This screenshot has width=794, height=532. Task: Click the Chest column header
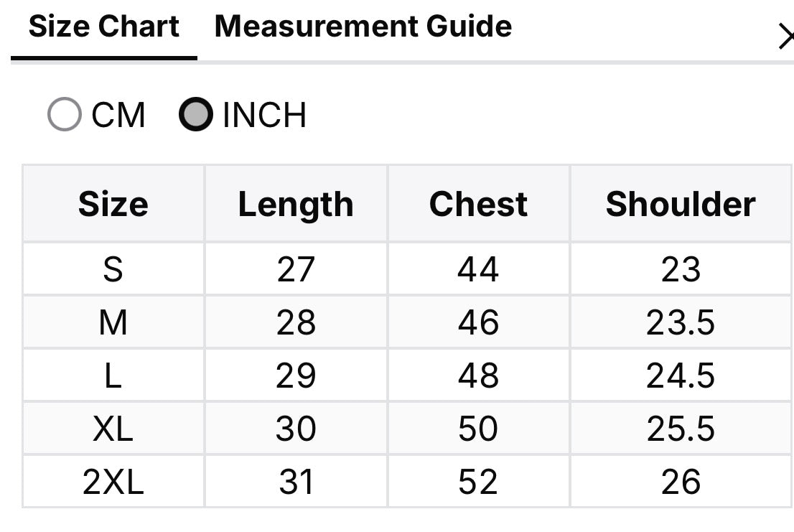click(x=479, y=204)
